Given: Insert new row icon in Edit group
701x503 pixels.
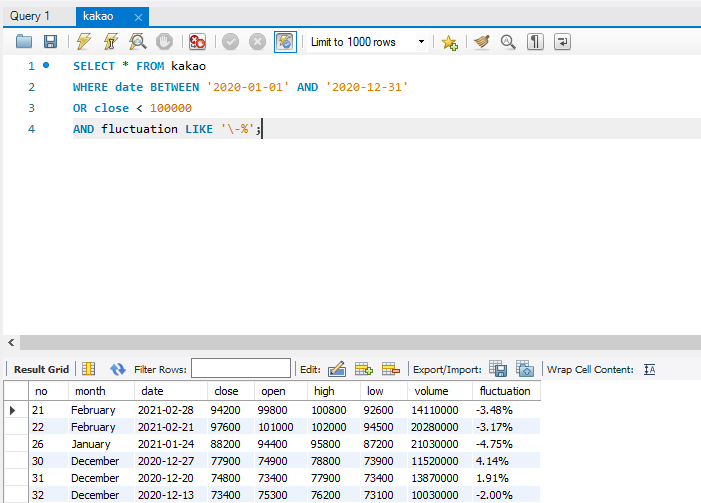Looking at the screenshot, I should 363,369.
